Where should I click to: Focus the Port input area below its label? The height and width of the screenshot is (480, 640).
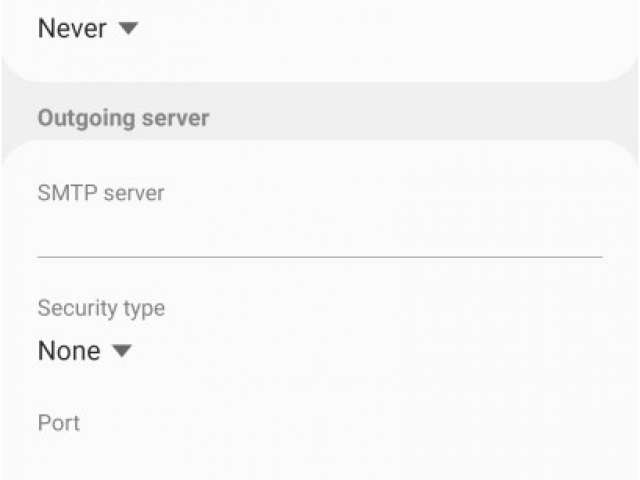point(320,459)
